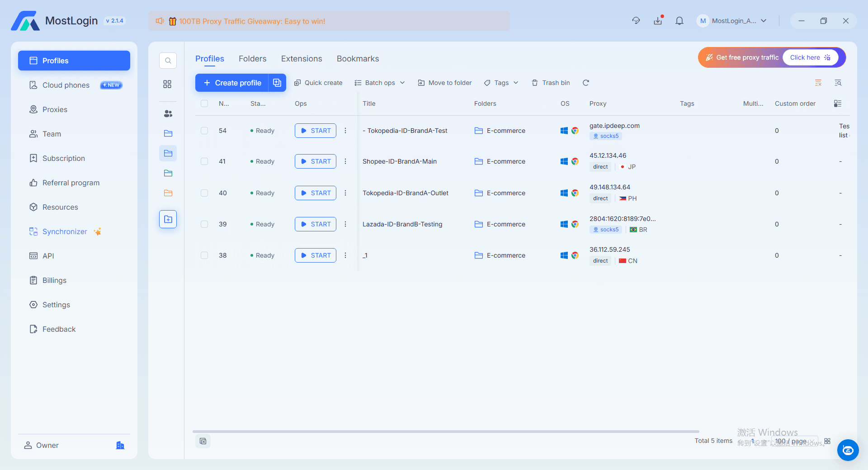Switch to the Extensions tab

pyautogui.click(x=302, y=59)
